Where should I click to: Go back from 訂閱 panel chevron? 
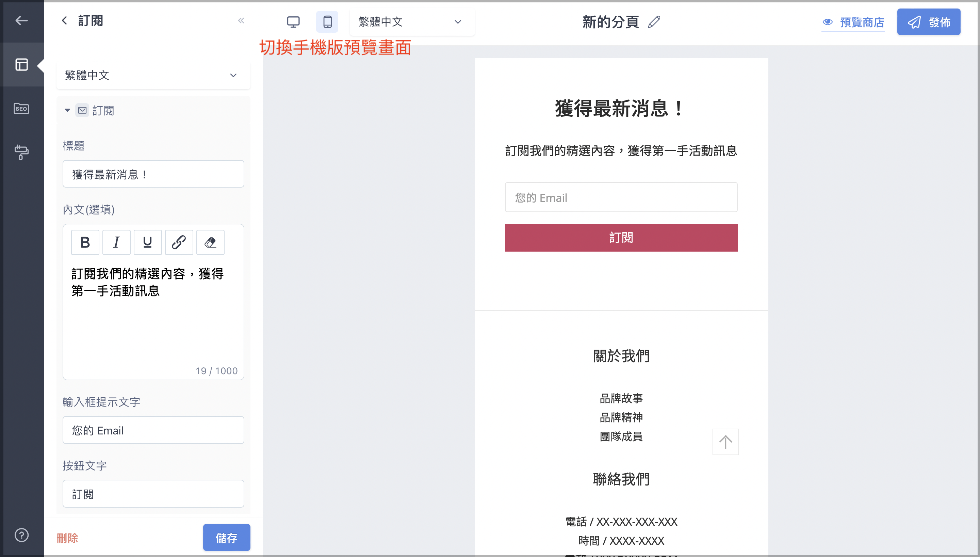[x=64, y=21]
